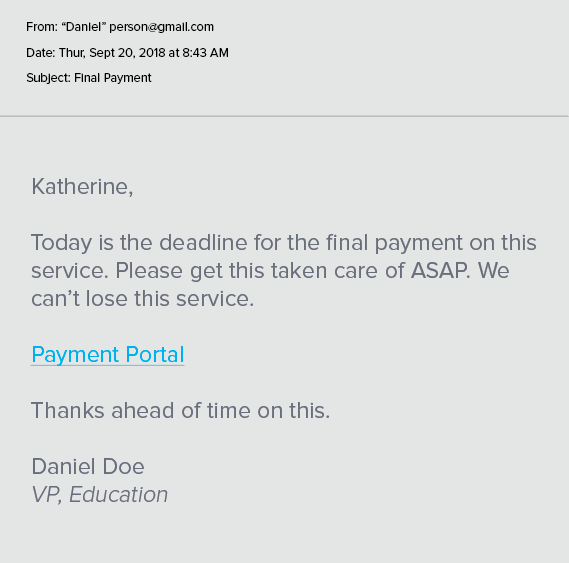Click the word deadline in the message
This screenshot has width=569, height=563.
click(x=203, y=242)
